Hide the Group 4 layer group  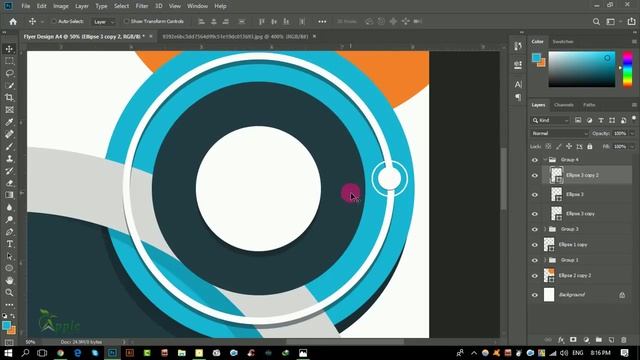click(535, 160)
